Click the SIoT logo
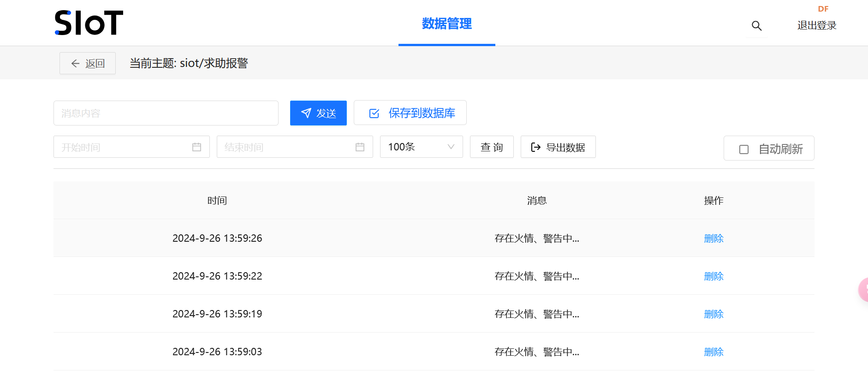 click(x=89, y=23)
